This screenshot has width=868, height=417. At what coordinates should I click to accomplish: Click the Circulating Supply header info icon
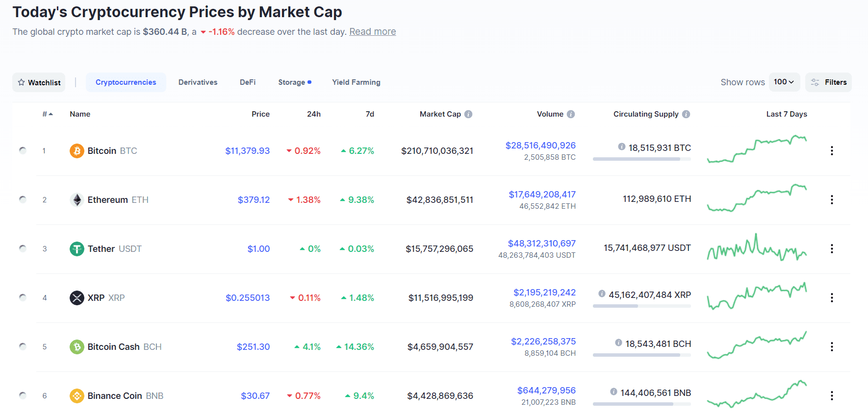[686, 114]
